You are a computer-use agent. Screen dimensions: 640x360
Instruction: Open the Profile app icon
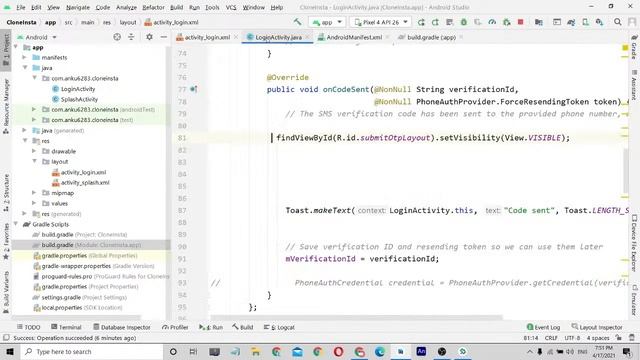point(492,22)
